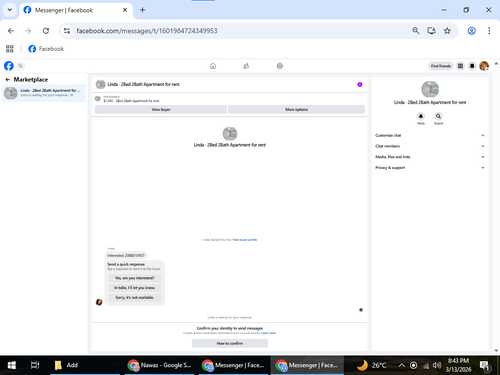500x375 pixels.
Task: Expand Chat members section
Action: (430, 146)
